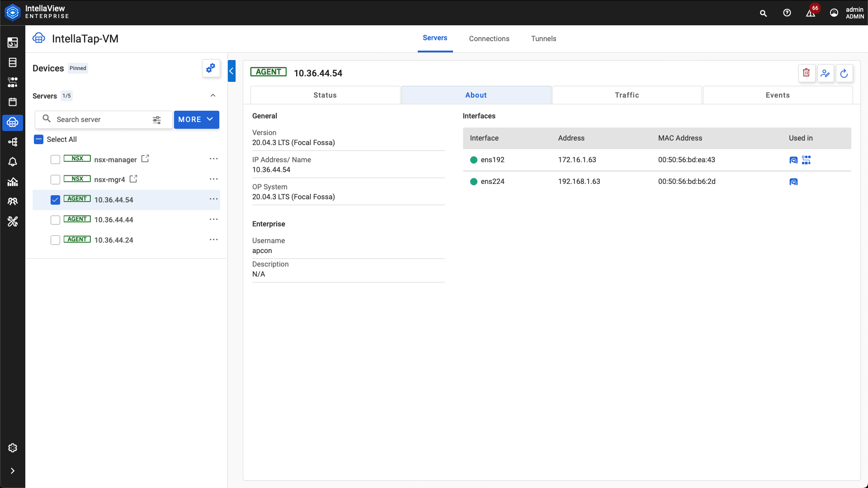The height and width of the screenshot is (488, 868).
Task: Refresh the agent 10.36.44.54 details
Action: click(844, 73)
